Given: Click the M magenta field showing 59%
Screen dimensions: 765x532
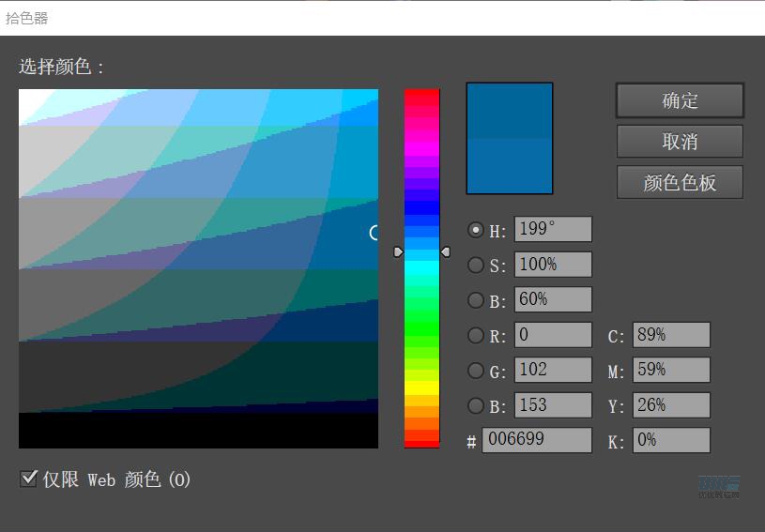Looking at the screenshot, I should (670, 371).
